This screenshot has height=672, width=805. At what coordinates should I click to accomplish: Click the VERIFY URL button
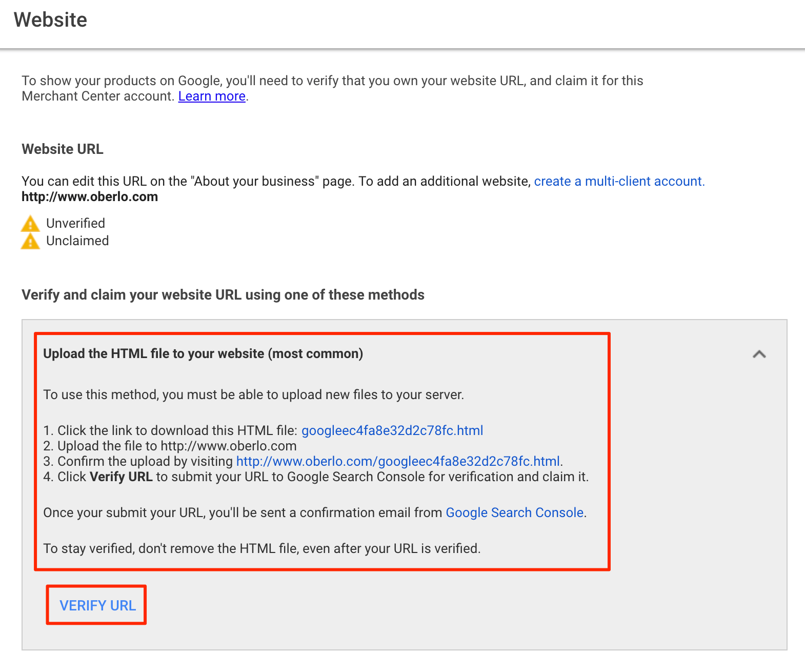coord(97,605)
